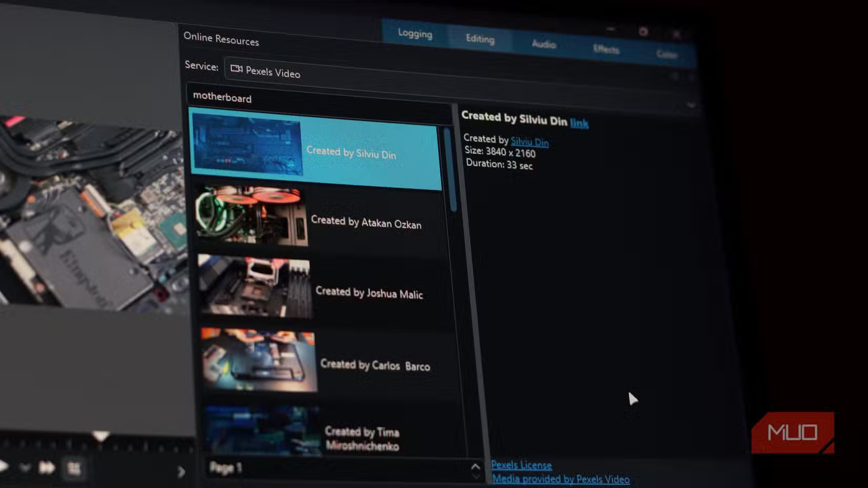Click the playhead marker on the monitor ruler
Screen dimensions: 868x488
click(100, 435)
